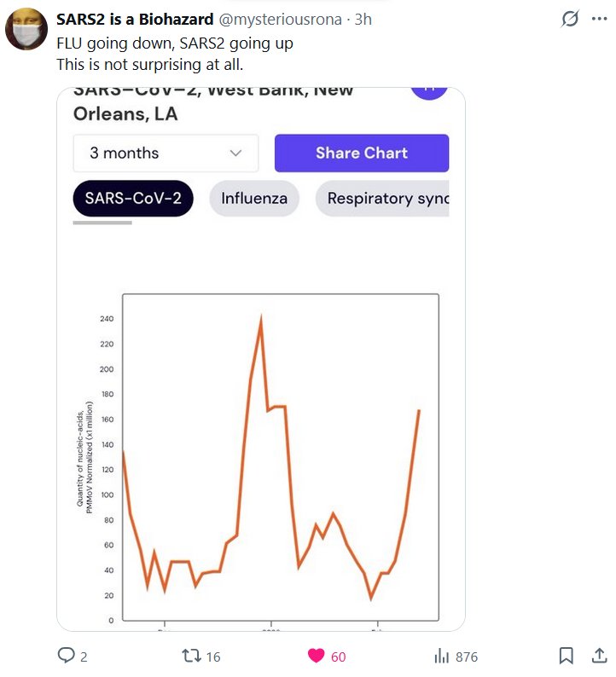Repost this tweet using the retweet icon

(192, 656)
